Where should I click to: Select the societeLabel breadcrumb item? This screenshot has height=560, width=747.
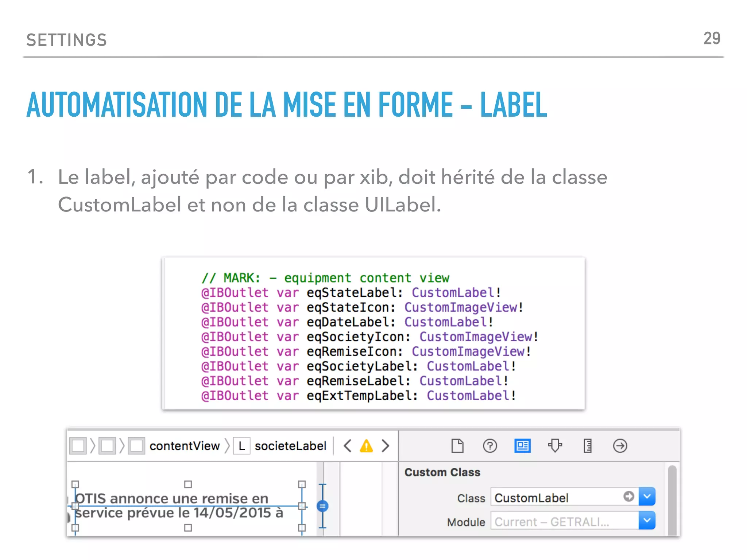click(290, 446)
